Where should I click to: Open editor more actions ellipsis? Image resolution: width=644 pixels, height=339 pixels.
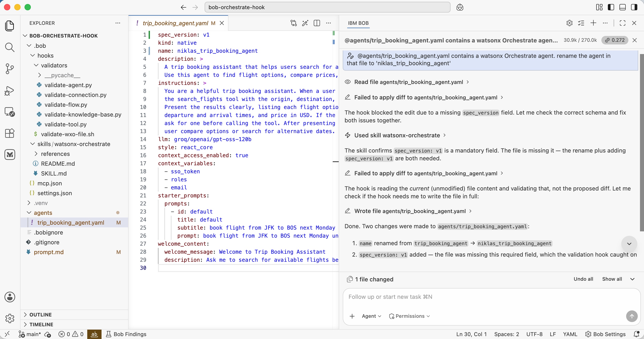tap(328, 23)
